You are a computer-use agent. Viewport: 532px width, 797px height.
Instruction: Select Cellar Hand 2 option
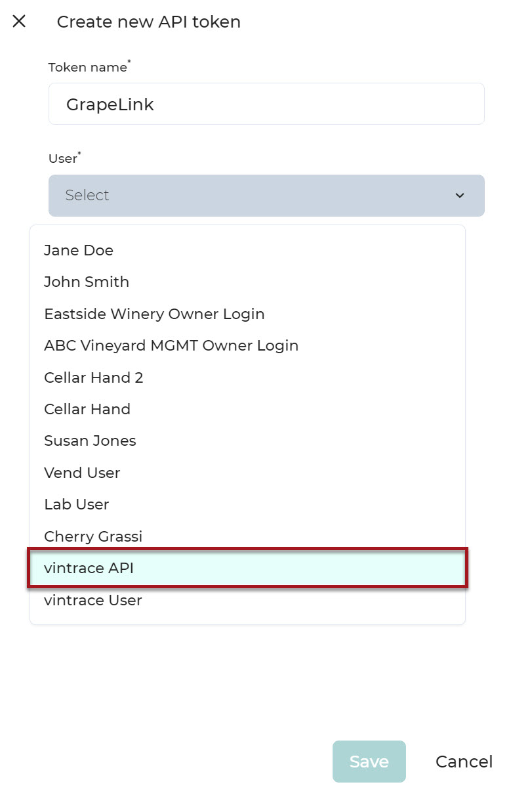click(247, 377)
